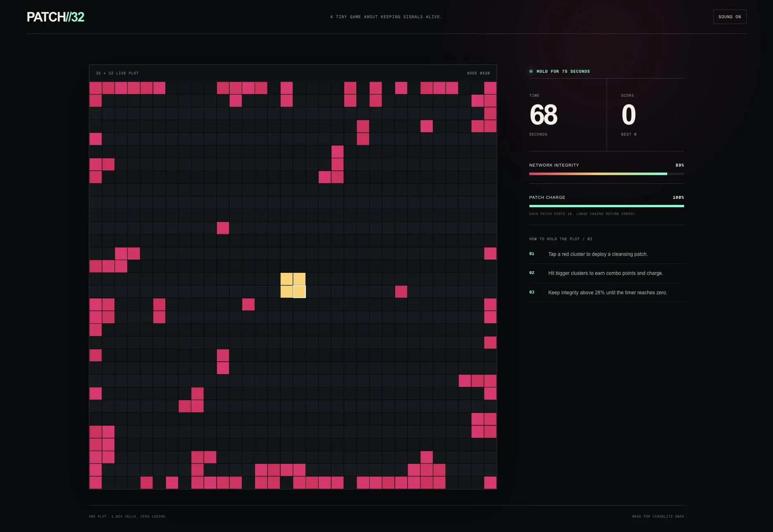773x532 pixels.
Task: Click the green status dot beside HOLD FOR 75 SECONDS
Action: [531, 72]
